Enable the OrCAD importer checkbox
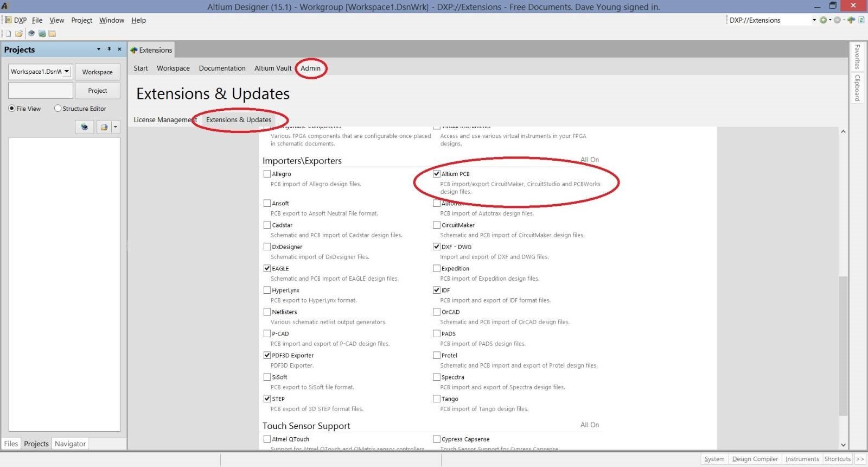Viewport: 868px width, 467px height. (x=437, y=312)
